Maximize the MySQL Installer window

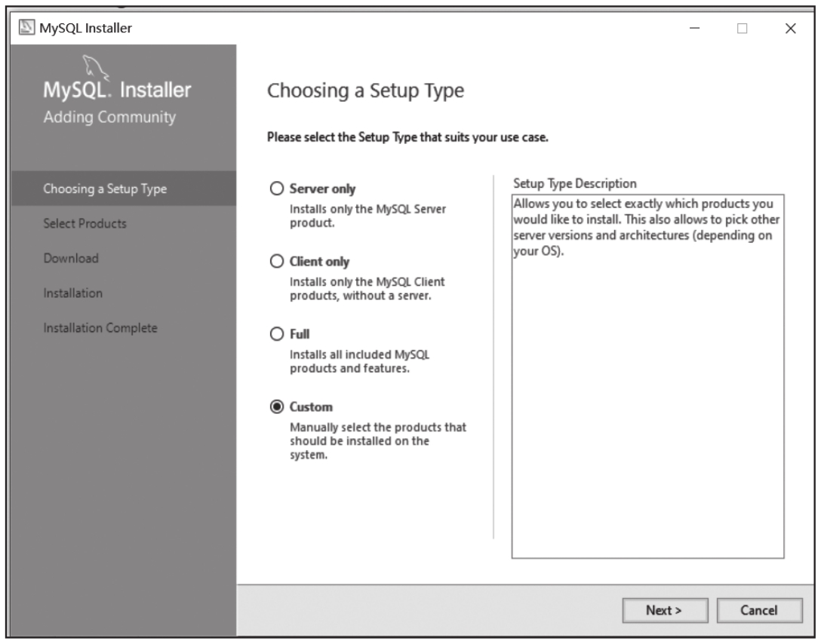click(742, 28)
